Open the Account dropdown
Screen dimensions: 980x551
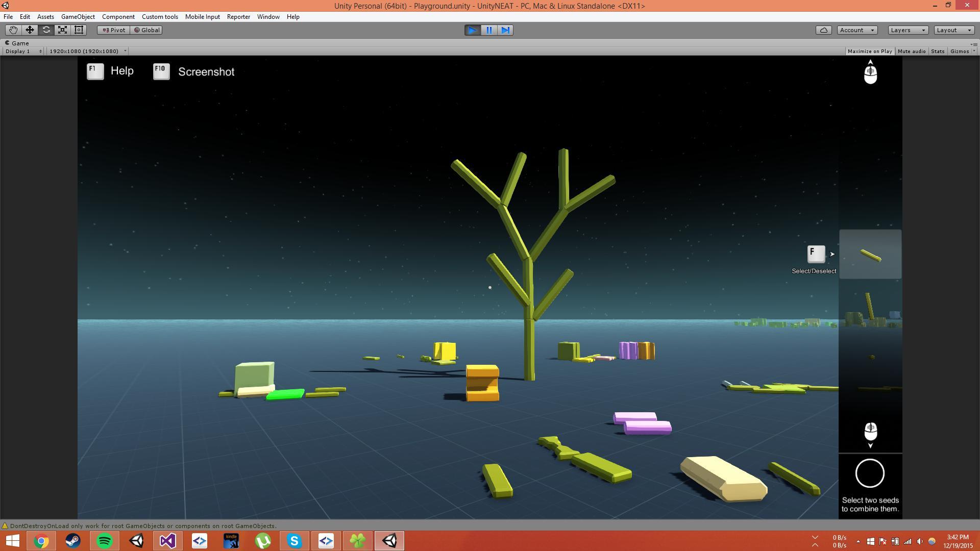[x=857, y=30]
